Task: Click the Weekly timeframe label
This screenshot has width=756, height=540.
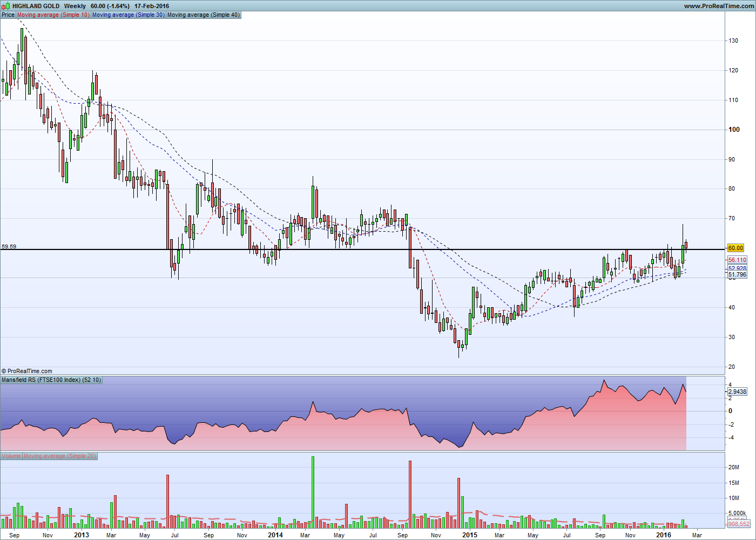Action: click(x=75, y=6)
